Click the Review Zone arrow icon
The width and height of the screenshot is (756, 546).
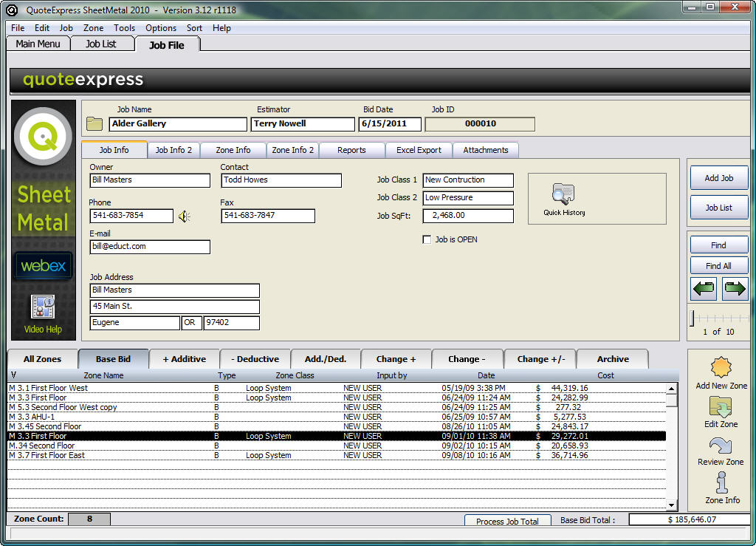721,446
